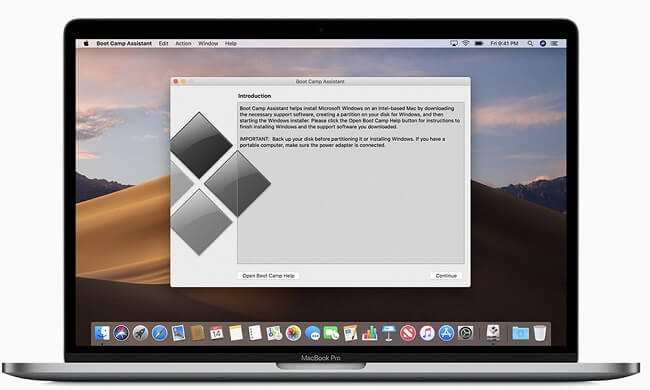Click Continue in Boot Camp Assistant
The image size is (650, 390).
pyautogui.click(x=446, y=276)
